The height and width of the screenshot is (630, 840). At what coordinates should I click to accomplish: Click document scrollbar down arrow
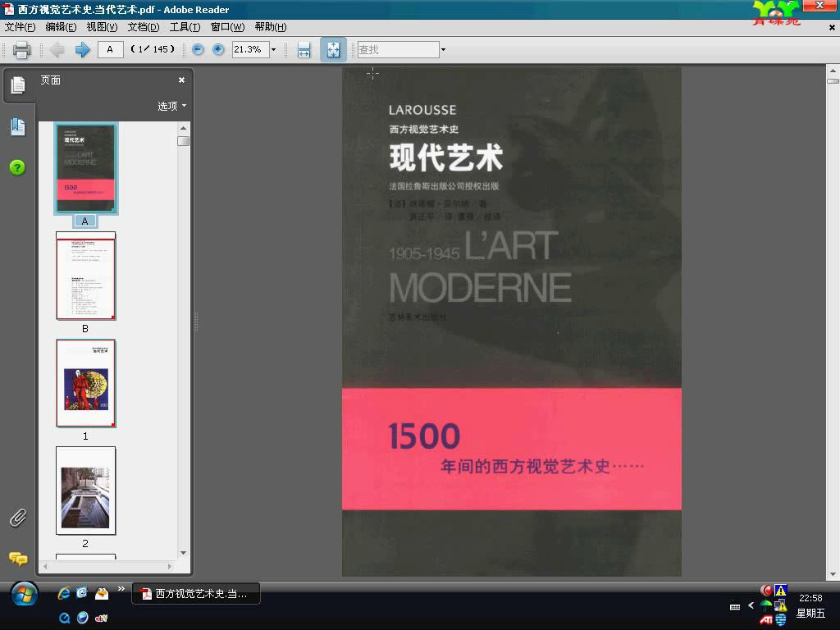point(833,574)
